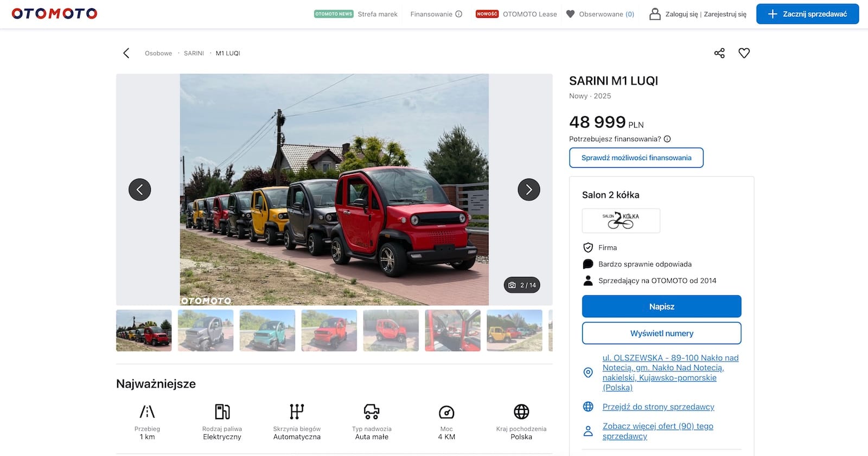Select the gray car thumbnail
This screenshot has height=456, width=868.
[x=206, y=331]
